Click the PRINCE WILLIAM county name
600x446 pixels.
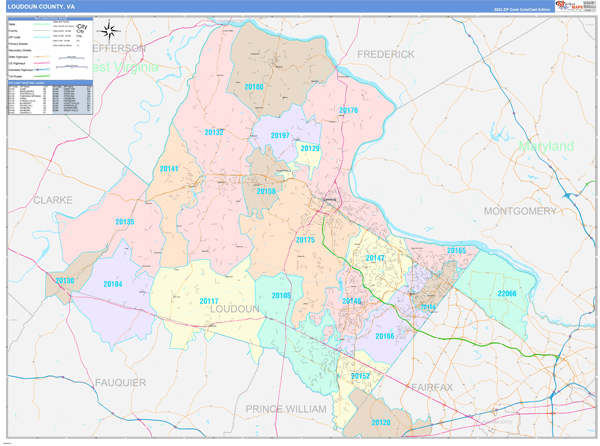point(286,409)
